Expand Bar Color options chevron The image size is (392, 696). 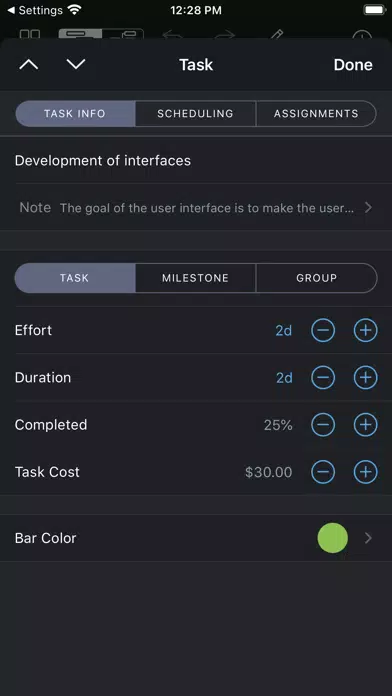coord(368,538)
